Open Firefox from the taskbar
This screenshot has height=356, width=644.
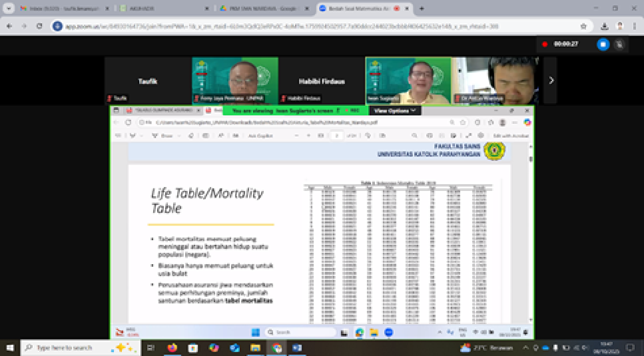click(172, 347)
